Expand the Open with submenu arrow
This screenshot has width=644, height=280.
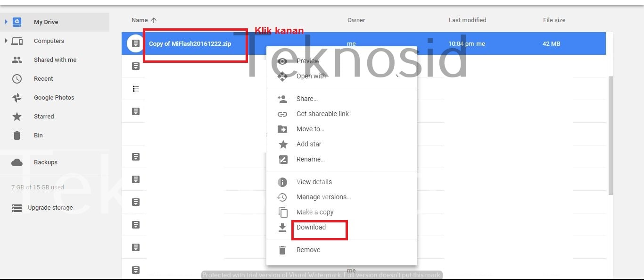click(x=397, y=76)
